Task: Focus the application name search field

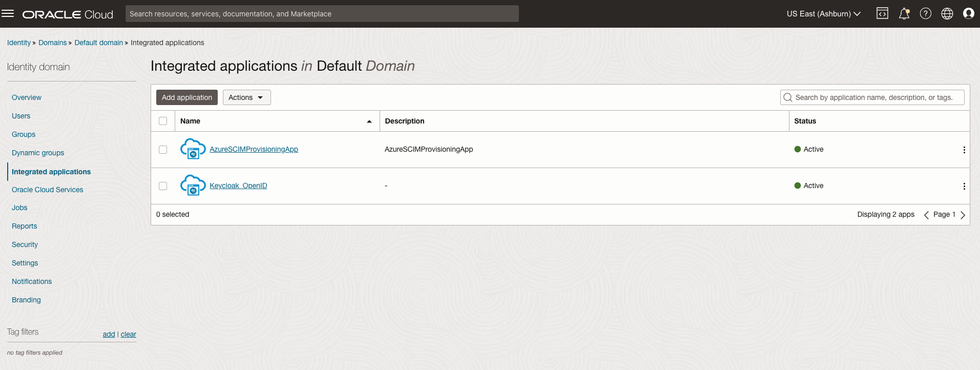Action: (x=872, y=97)
